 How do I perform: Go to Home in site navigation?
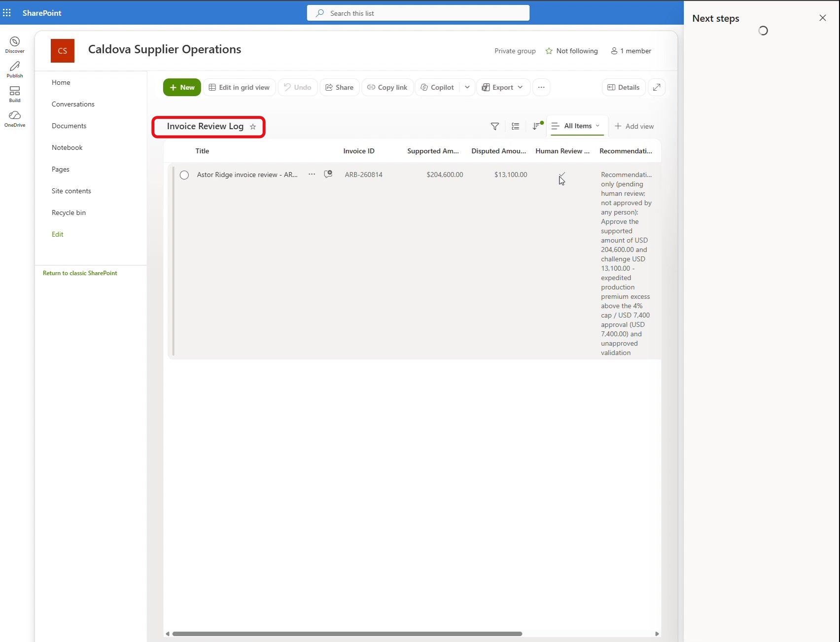tap(61, 82)
